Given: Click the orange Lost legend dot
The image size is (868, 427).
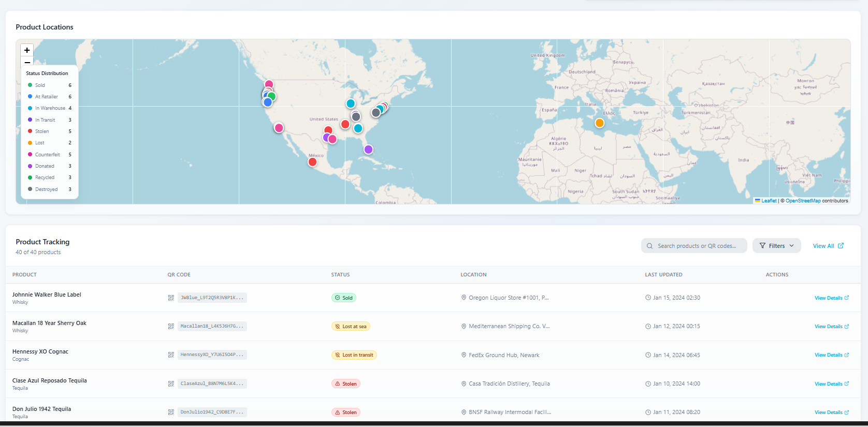Looking at the screenshot, I should click(x=30, y=143).
